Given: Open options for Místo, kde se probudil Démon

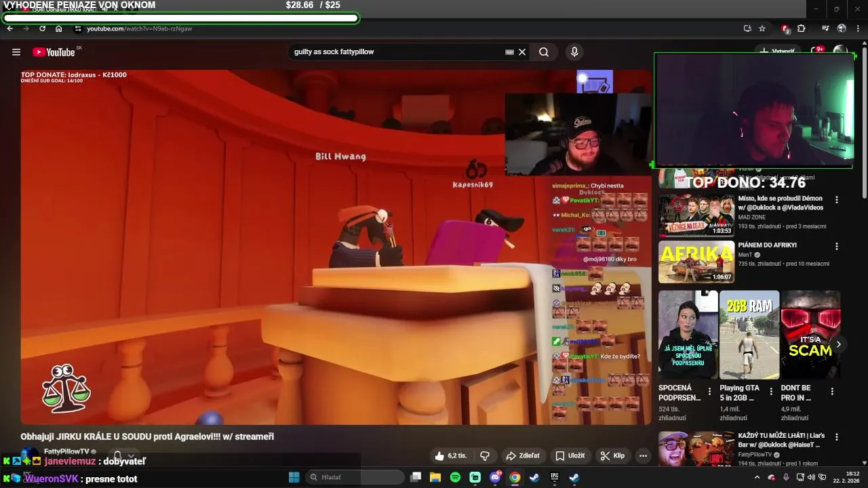Looking at the screenshot, I should tap(837, 200).
